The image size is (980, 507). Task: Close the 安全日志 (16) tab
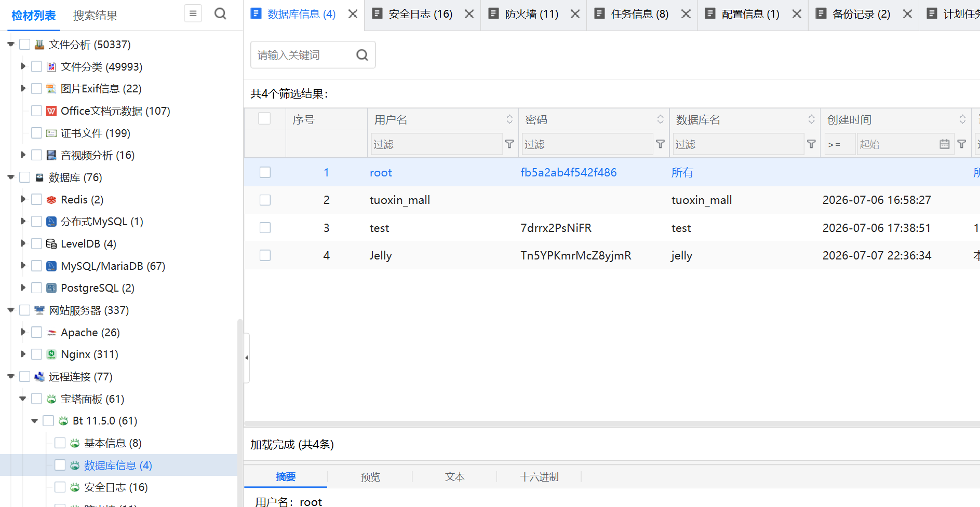(x=469, y=14)
